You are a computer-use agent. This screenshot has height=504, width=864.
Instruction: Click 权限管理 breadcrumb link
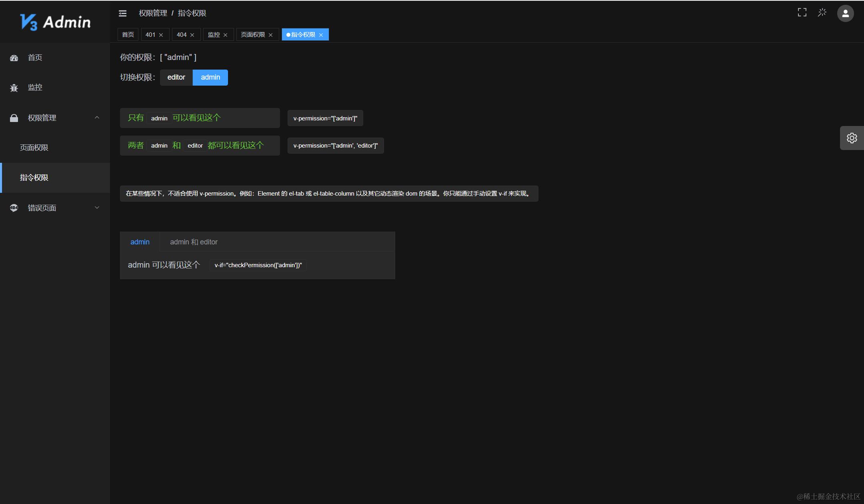point(153,13)
